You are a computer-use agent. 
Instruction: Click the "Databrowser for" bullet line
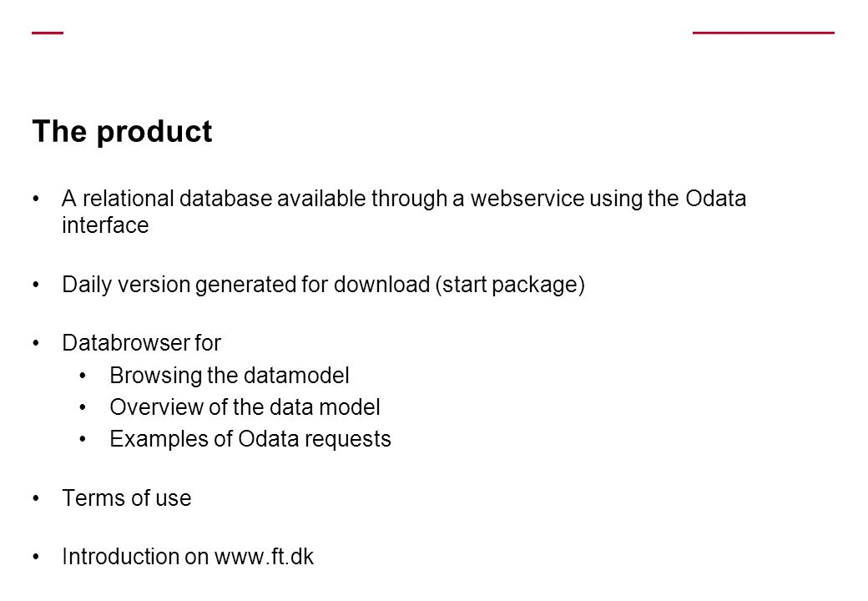coord(141,343)
